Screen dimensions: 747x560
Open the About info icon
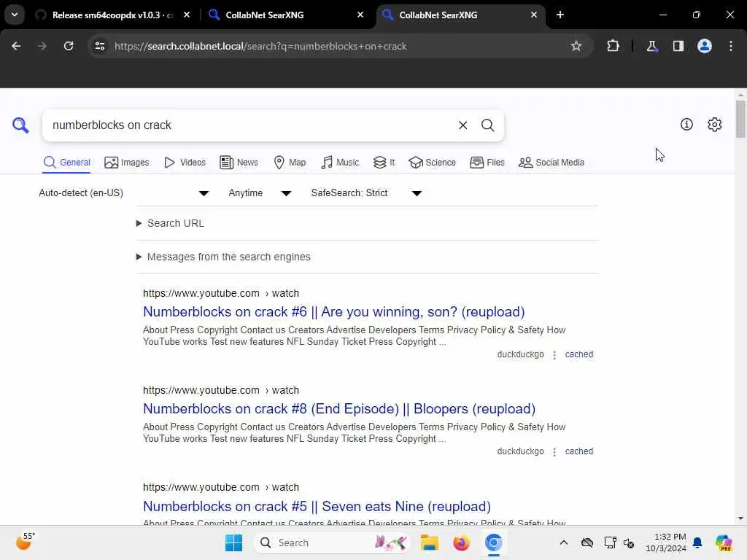coord(686,124)
